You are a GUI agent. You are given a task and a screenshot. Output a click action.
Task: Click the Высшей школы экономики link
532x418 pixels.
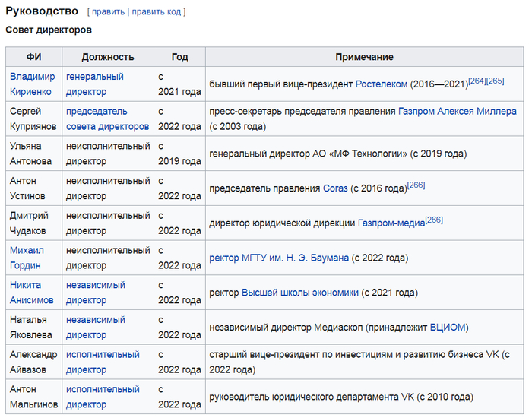point(299,293)
